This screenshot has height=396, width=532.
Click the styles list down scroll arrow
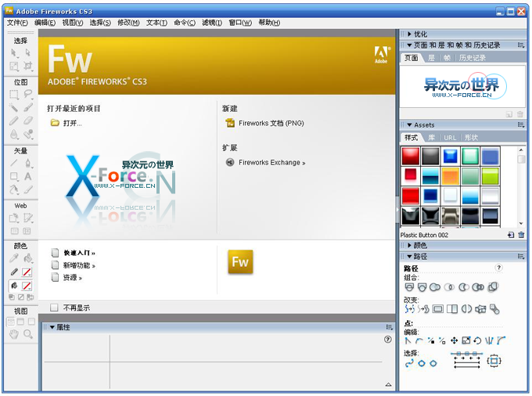(521, 223)
